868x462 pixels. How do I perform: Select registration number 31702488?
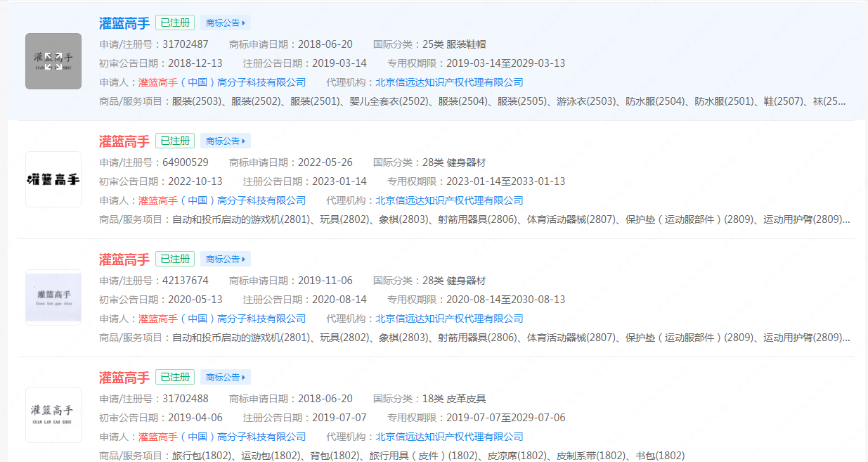[x=186, y=398]
